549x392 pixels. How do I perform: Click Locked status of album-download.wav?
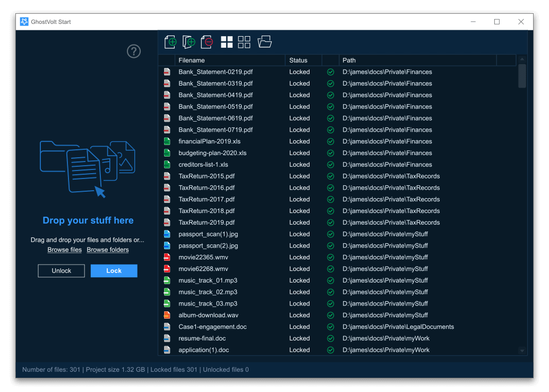(299, 315)
